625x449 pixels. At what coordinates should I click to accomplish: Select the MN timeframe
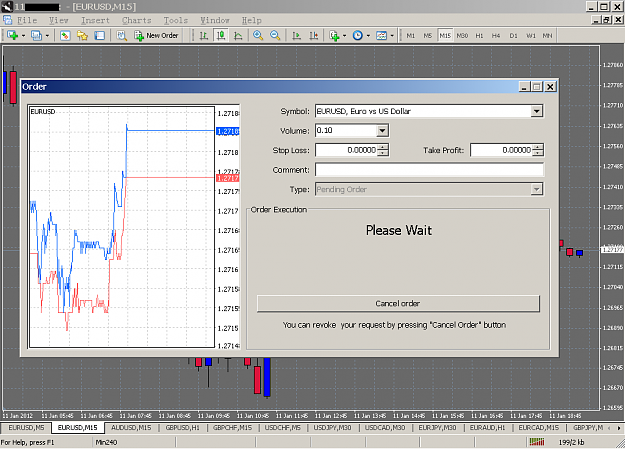tap(547, 35)
